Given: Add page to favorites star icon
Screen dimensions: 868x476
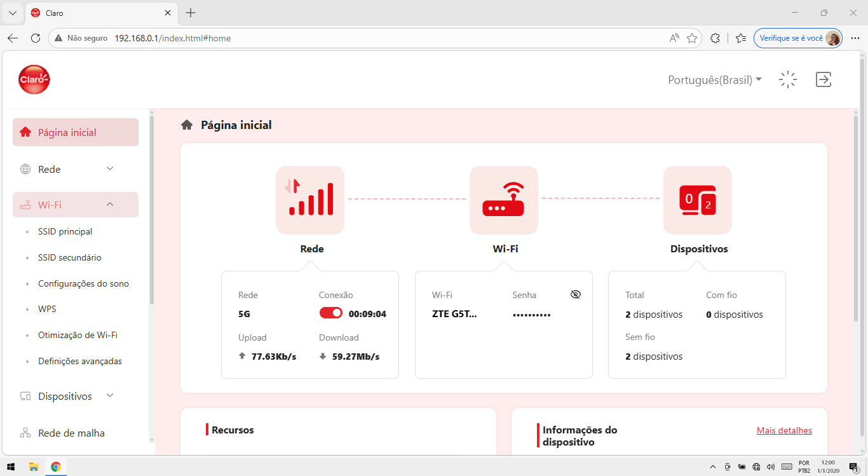Looking at the screenshot, I should pos(692,38).
